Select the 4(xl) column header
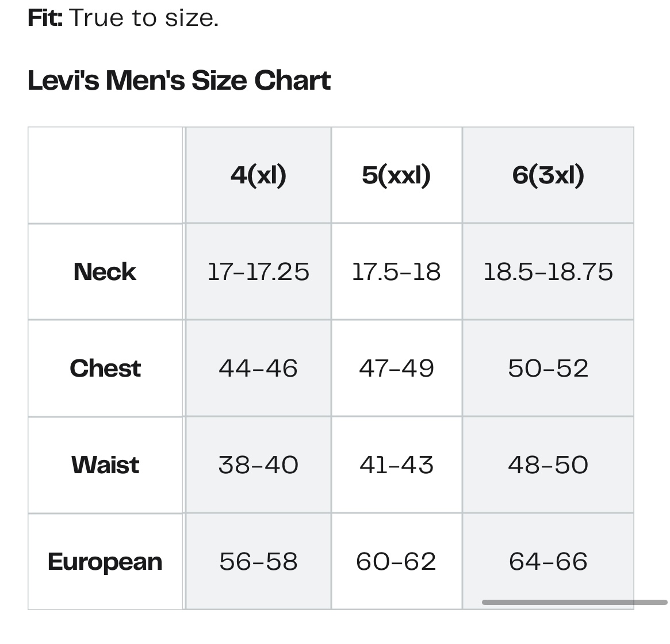670x644 pixels. tap(259, 175)
